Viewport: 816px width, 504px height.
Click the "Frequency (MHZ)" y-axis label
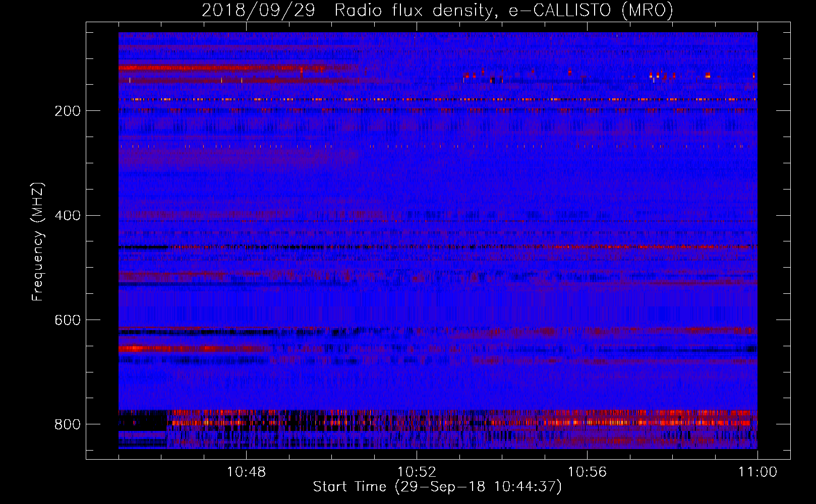pyautogui.click(x=37, y=241)
